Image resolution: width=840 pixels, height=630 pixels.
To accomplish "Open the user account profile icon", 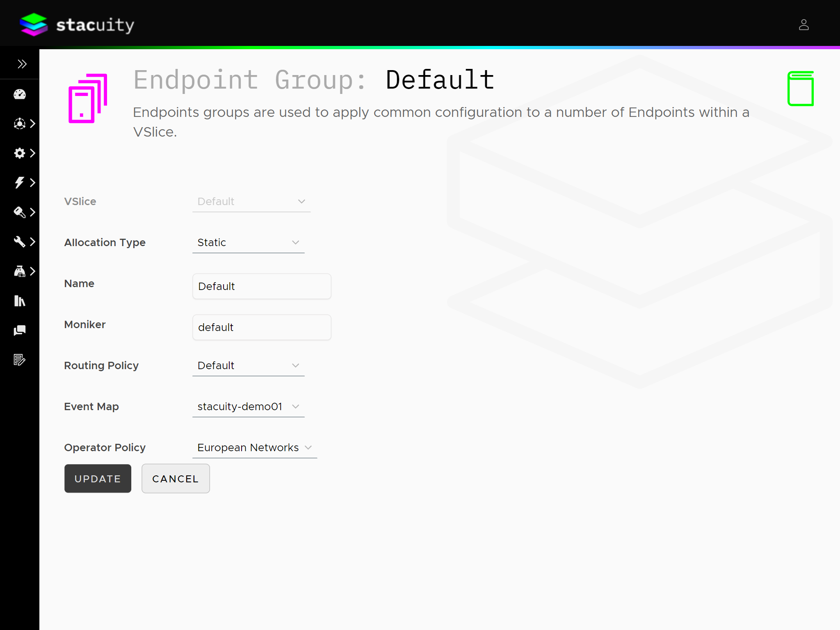I will [x=803, y=25].
